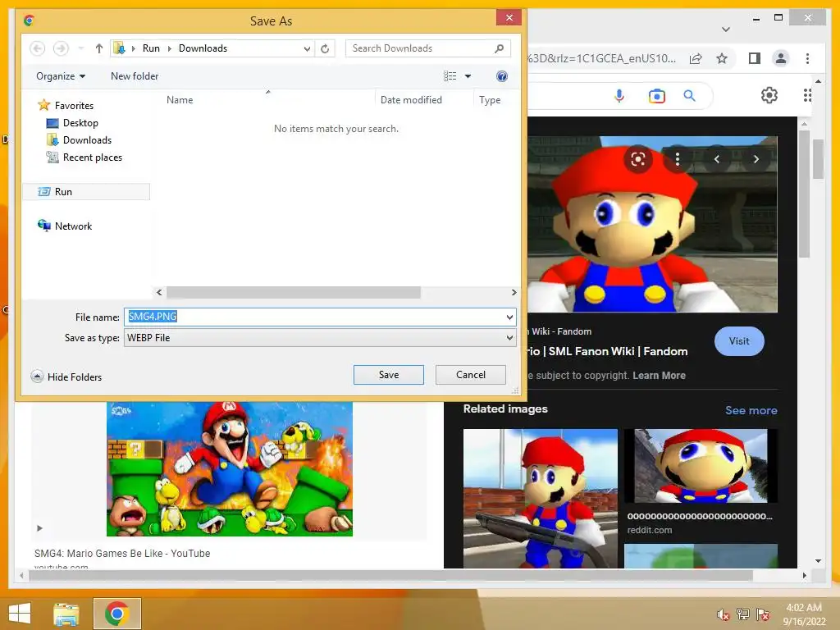This screenshot has height=630, width=840.
Task: Click See more related images
Action: [751, 410]
